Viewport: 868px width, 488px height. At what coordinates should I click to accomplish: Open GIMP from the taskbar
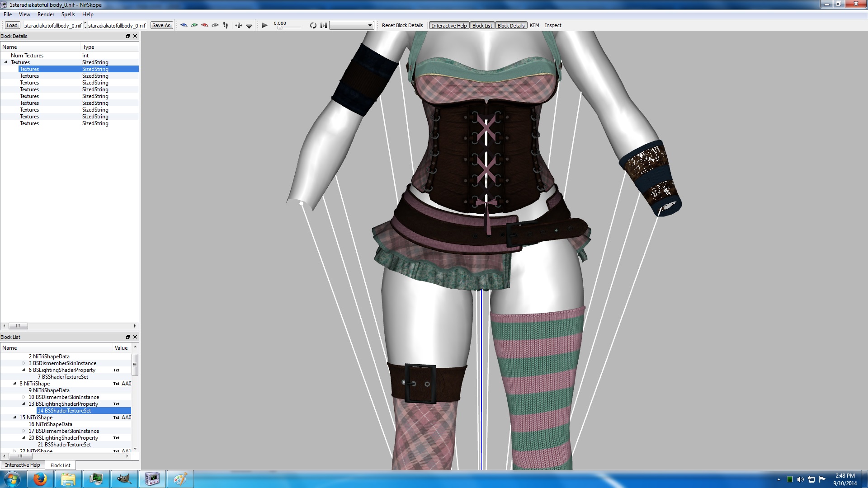124,479
